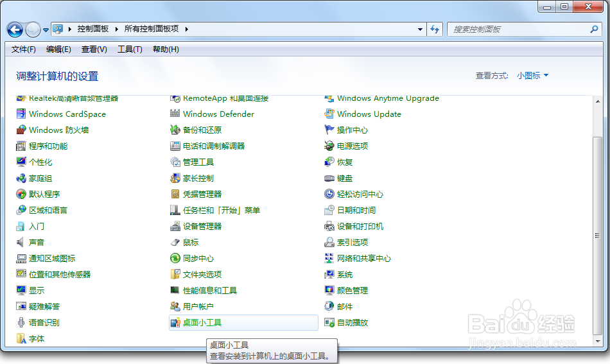The width and height of the screenshot is (610, 364).
Task: Open the 备份和还原 icon
Action: click(175, 130)
